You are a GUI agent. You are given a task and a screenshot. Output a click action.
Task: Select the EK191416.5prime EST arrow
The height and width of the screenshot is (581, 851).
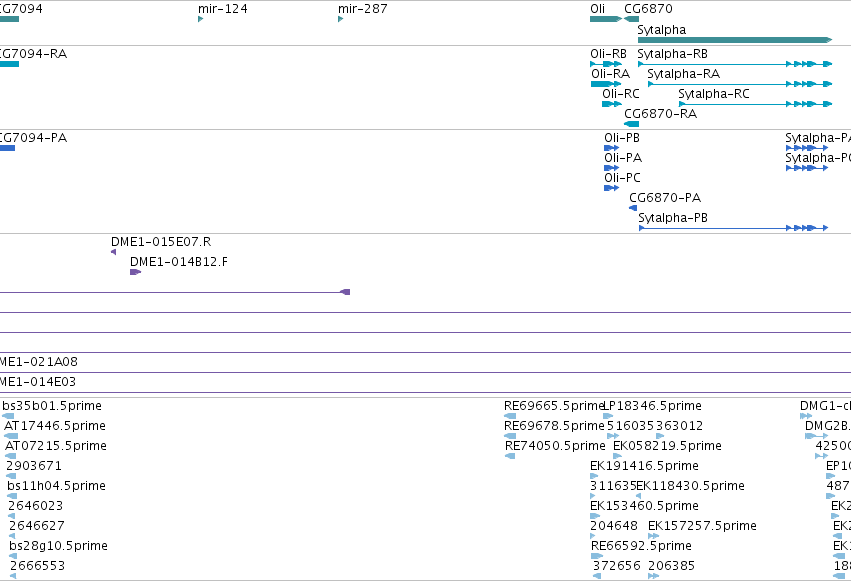(x=594, y=476)
